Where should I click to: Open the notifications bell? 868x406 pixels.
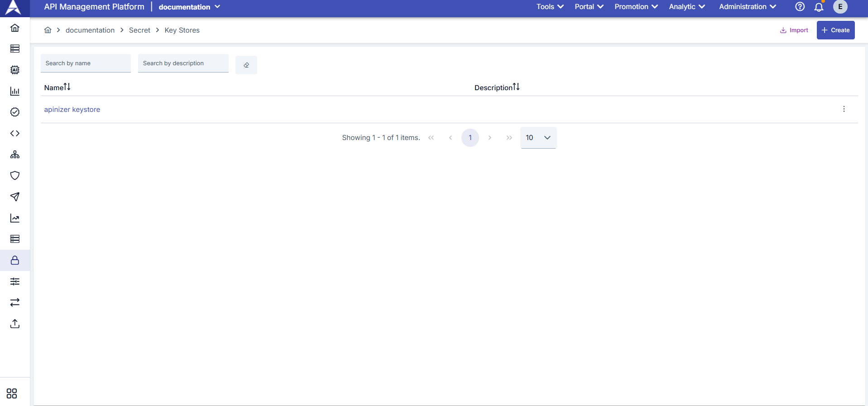[x=819, y=7]
